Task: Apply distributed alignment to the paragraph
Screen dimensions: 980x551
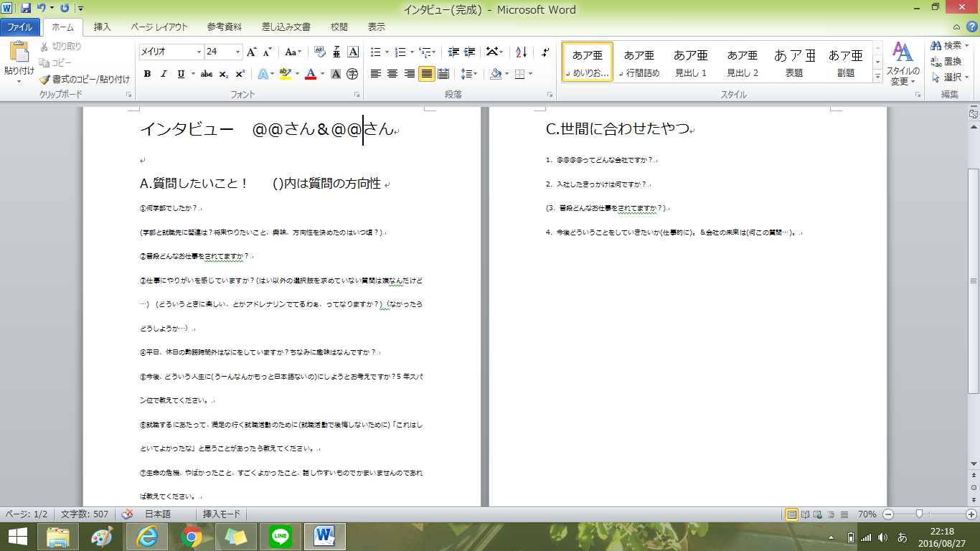Action: point(443,74)
